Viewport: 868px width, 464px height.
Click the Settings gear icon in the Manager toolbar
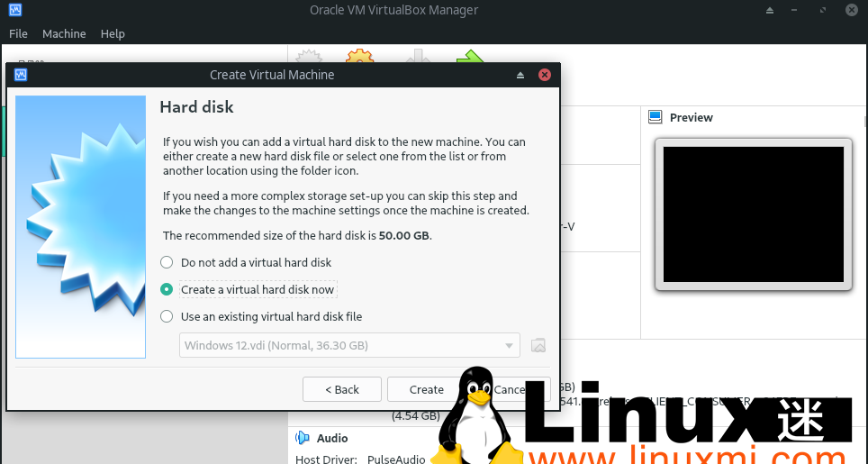click(x=360, y=57)
